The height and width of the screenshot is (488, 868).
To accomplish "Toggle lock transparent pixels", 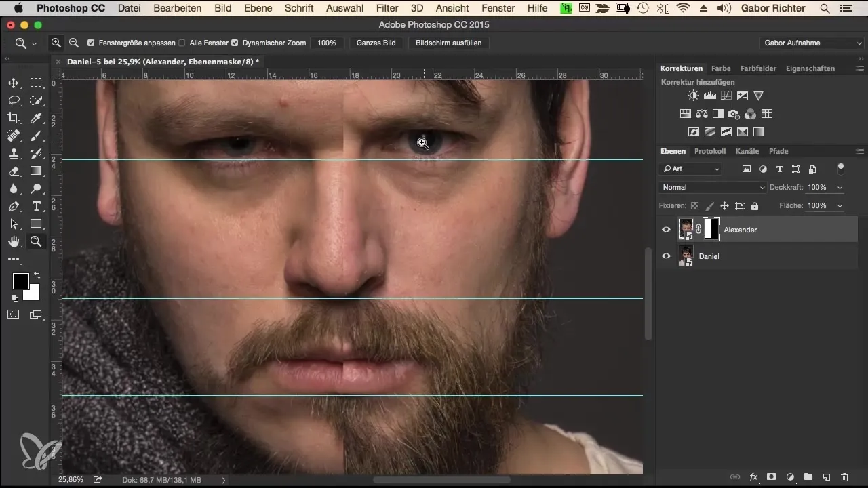I will click(694, 205).
